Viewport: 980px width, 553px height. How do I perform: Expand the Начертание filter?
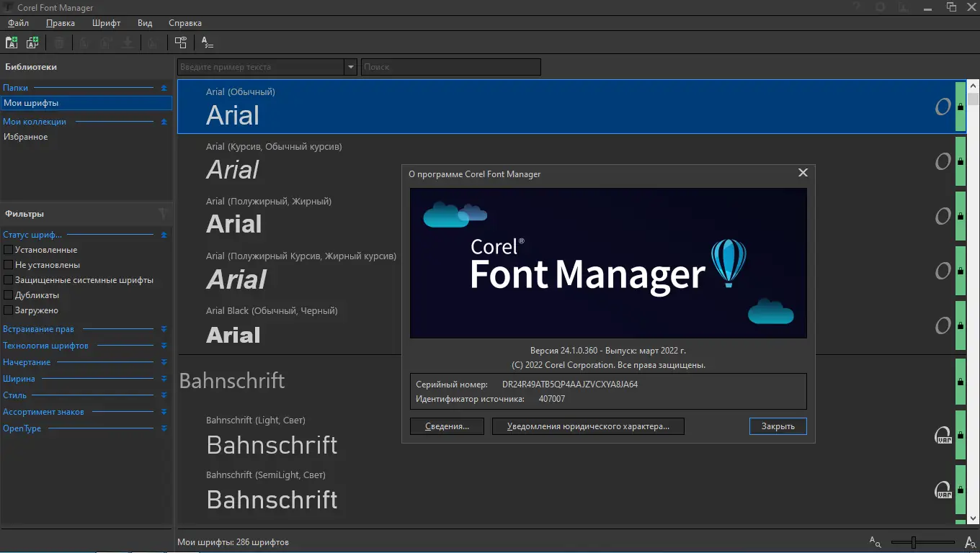tap(164, 362)
